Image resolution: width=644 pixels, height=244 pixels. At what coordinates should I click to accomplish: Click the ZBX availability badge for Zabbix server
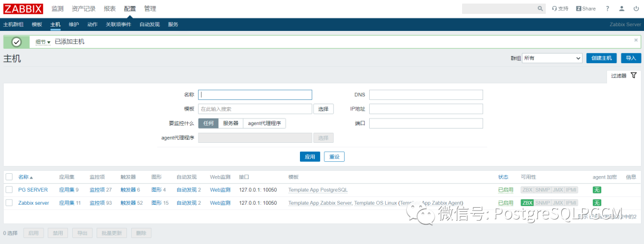[x=527, y=202]
